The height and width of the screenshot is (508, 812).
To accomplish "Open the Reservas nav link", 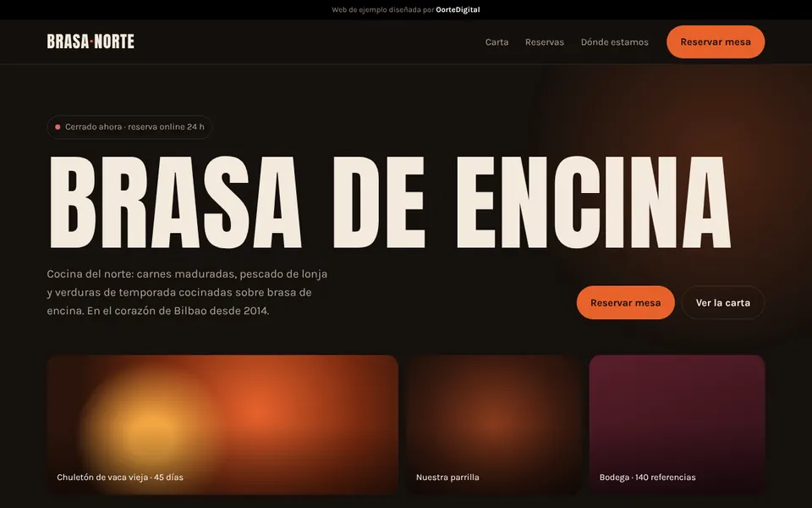I will (544, 42).
